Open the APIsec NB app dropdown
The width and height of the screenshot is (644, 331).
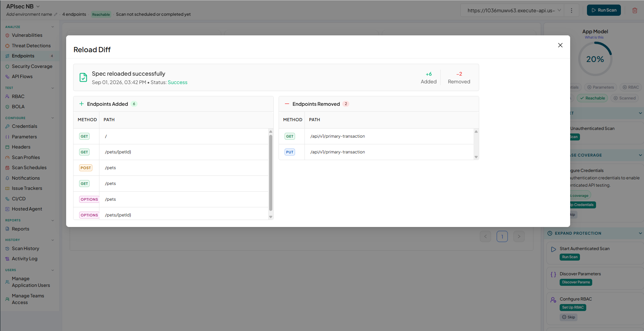[23, 6]
